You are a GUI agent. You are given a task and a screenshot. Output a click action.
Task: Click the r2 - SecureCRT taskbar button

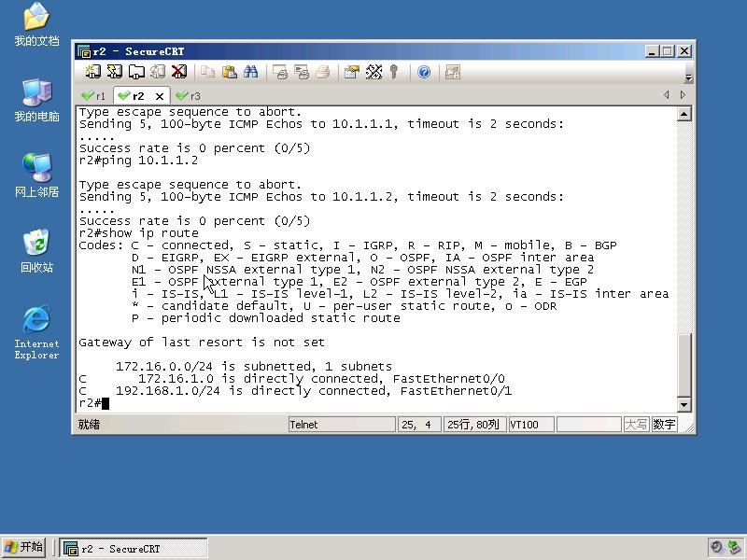[134, 548]
